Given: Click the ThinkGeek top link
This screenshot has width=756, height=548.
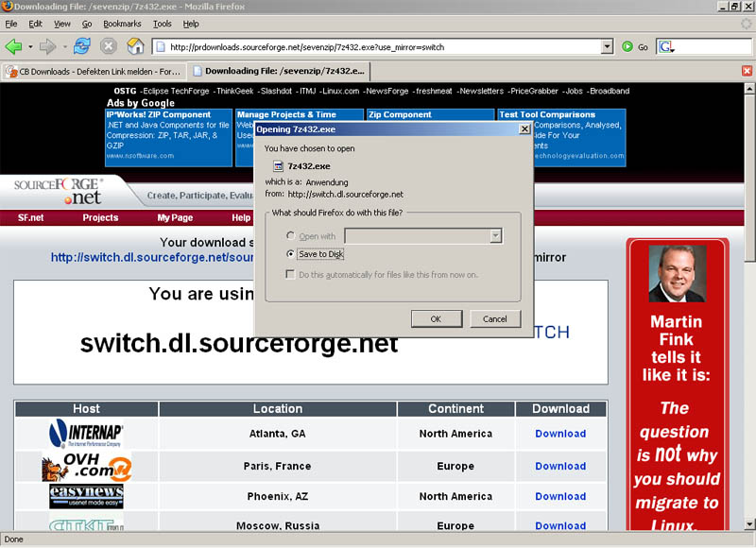Looking at the screenshot, I should 235,91.
